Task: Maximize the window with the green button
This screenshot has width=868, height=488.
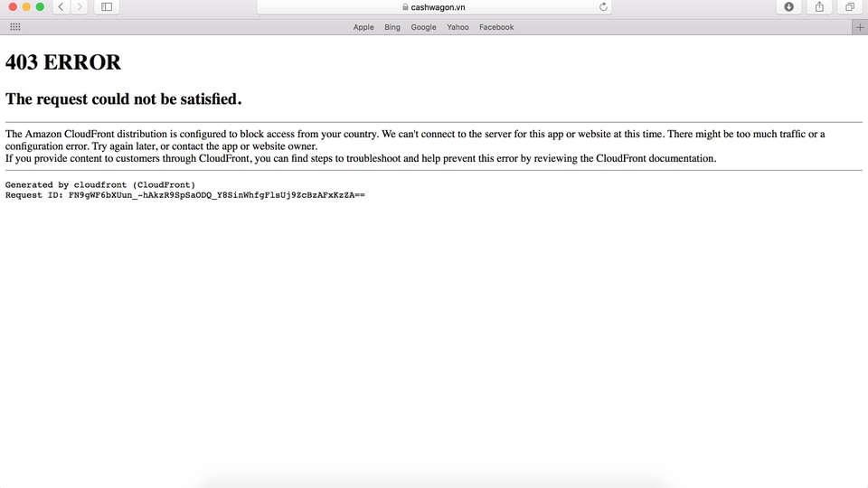Action: 40,6
